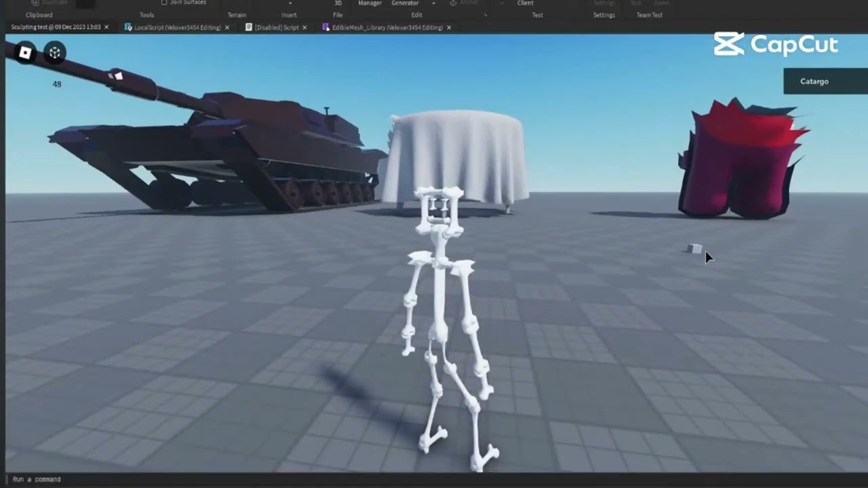868x488 pixels.
Task: Click the Settings section label
Action: [604, 15]
